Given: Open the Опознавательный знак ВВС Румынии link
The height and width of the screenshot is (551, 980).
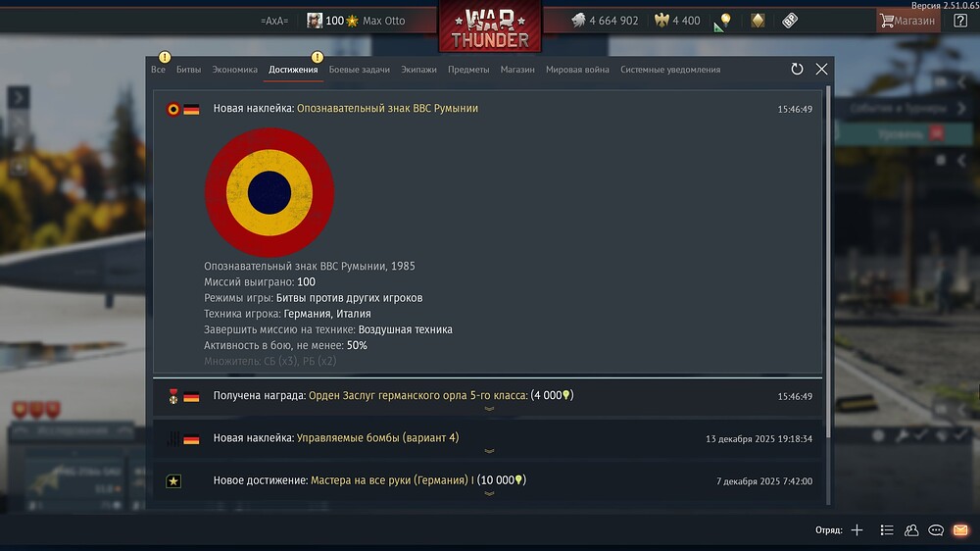Looking at the screenshot, I should (x=387, y=108).
